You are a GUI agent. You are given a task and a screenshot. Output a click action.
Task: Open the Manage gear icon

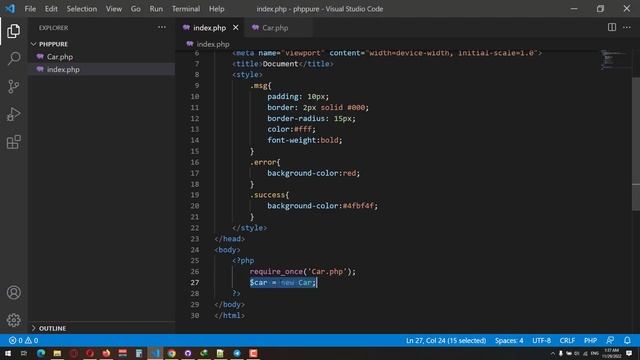tap(13, 320)
